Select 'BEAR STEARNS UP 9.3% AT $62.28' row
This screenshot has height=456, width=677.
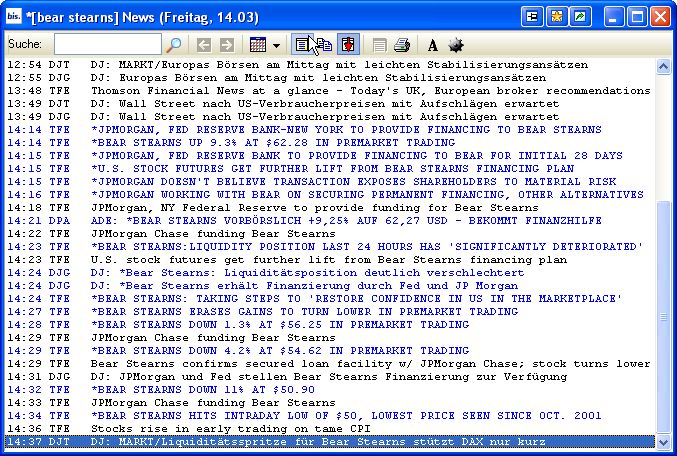coord(330,142)
